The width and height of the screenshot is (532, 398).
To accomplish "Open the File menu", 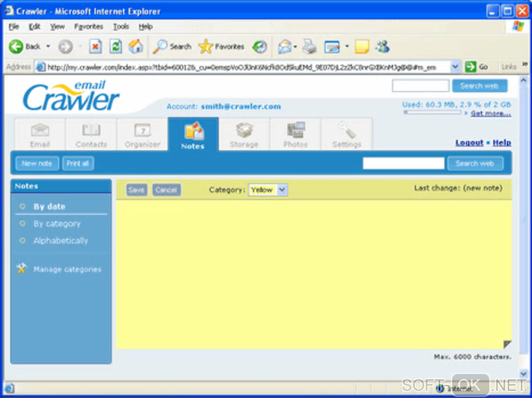I will (14, 27).
